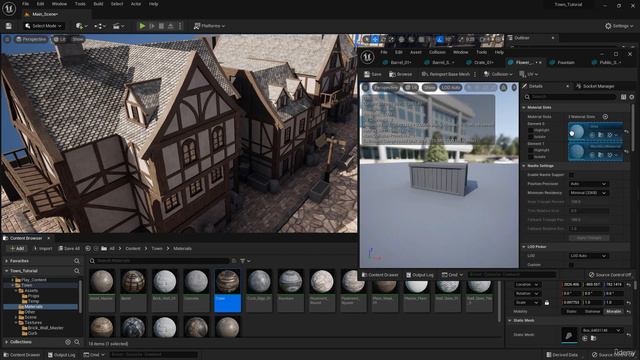This screenshot has height=360, width=640.
Task: Toggle Element 0 Isolate checkbox
Action: [531, 137]
